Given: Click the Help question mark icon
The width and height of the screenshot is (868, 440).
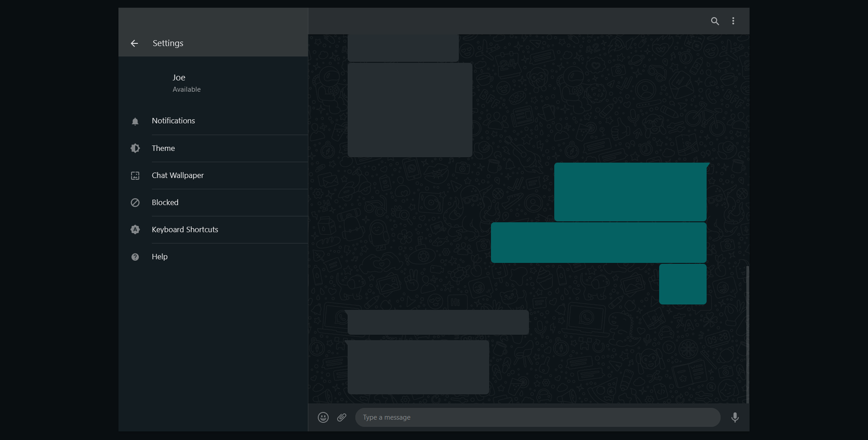Looking at the screenshot, I should [135, 257].
